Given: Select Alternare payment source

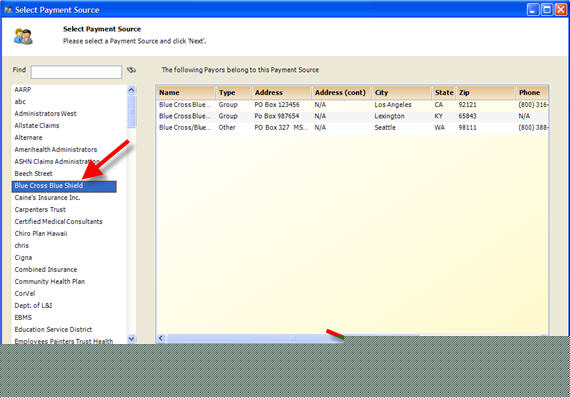Looking at the screenshot, I should (28, 137).
